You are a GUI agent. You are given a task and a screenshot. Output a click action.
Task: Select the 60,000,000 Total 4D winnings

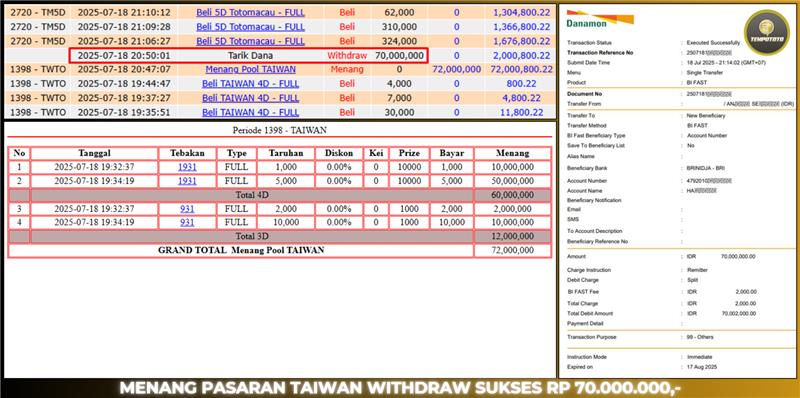[512, 195]
